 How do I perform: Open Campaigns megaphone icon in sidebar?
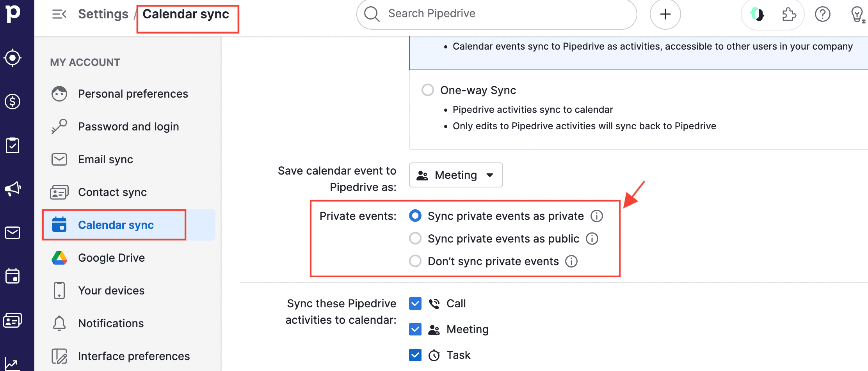coord(12,189)
